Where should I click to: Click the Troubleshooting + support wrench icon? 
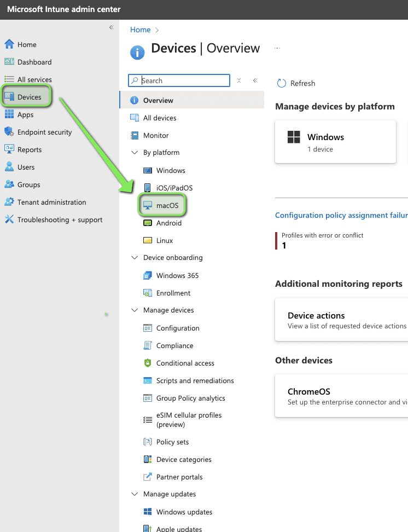coord(9,219)
